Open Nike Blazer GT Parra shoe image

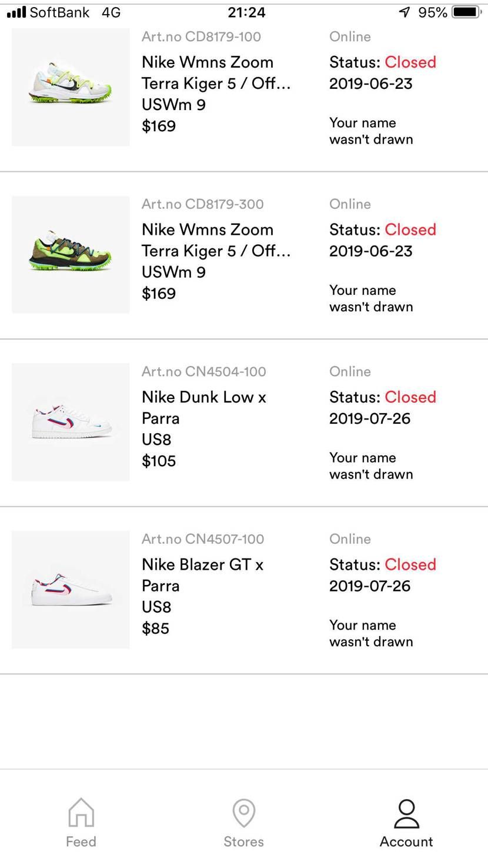click(71, 590)
